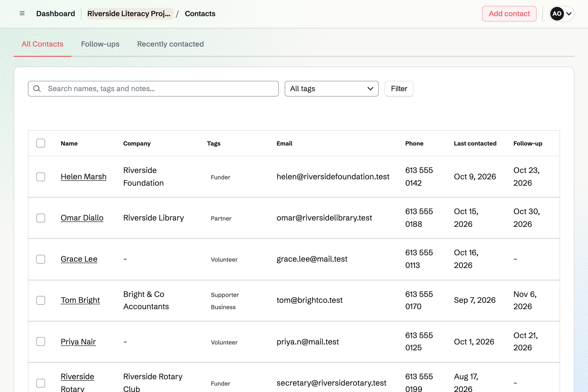
Task: Check the Helen Marsh row checkbox
Action: 40,177
